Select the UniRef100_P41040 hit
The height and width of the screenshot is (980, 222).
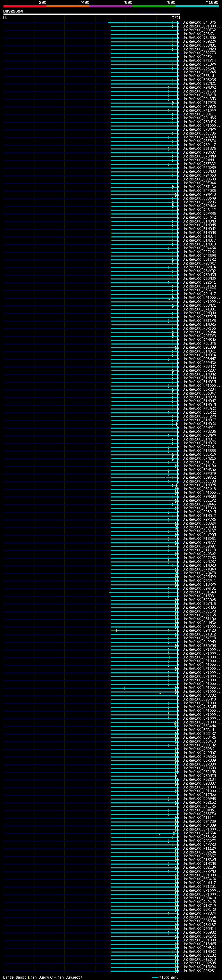pos(199,110)
